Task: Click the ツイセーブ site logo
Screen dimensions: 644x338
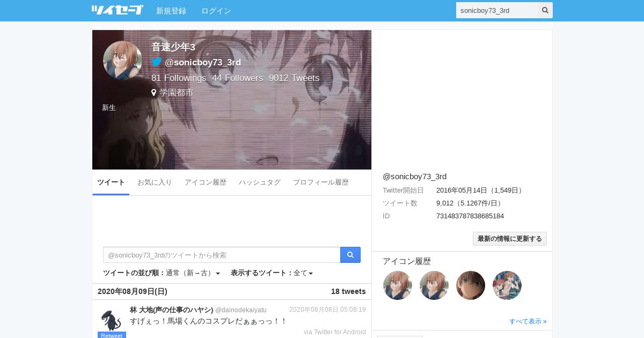Action: pos(117,10)
